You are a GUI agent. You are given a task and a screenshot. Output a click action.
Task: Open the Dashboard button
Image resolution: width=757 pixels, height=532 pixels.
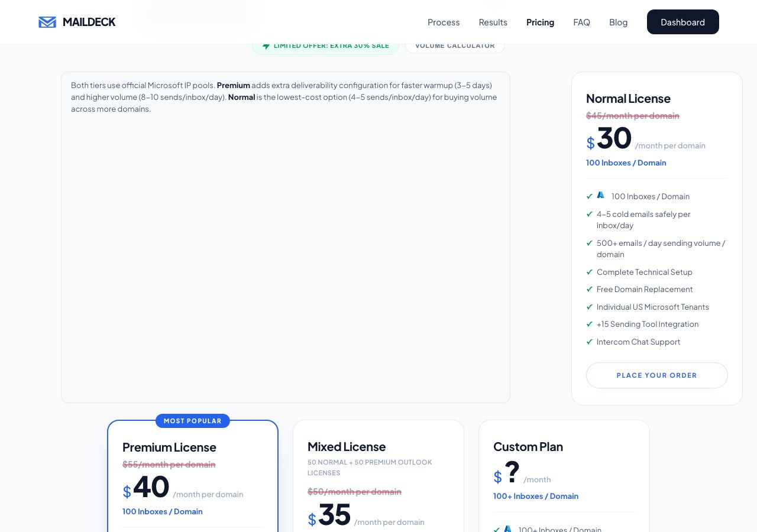pos(683,22)
